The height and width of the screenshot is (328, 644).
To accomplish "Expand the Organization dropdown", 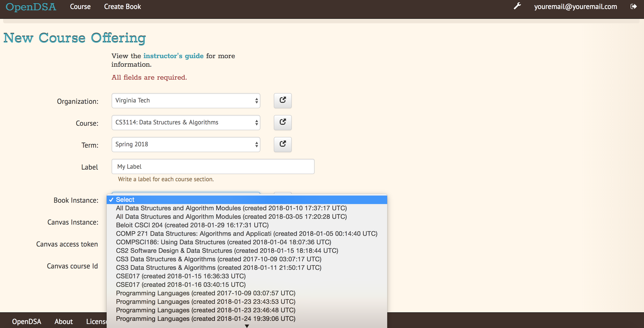I will coord(186,101).
